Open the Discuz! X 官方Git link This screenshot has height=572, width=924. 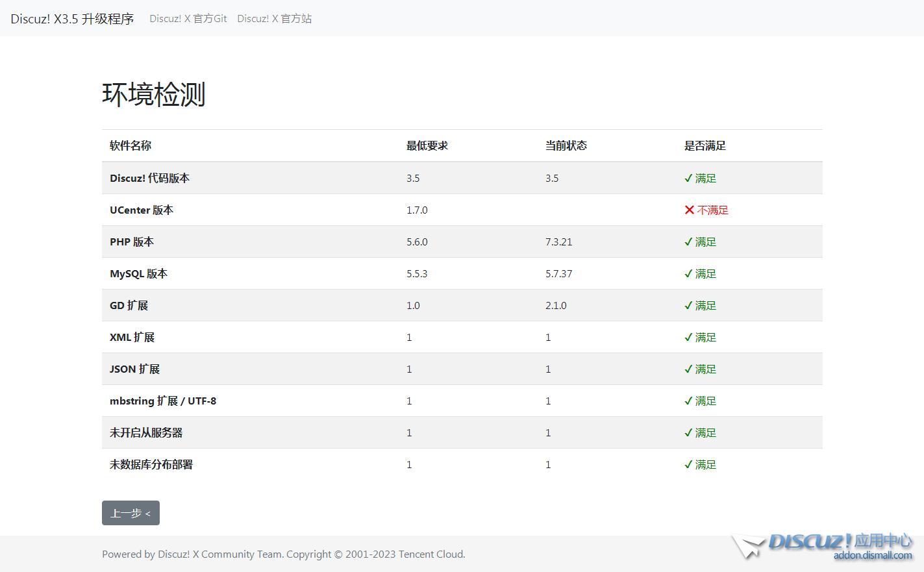click(188, 18)
